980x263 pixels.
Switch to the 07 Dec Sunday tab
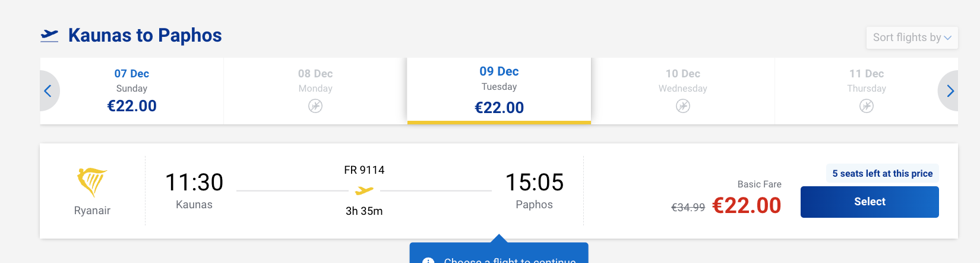pyautogui.click(x=132, y=90)
